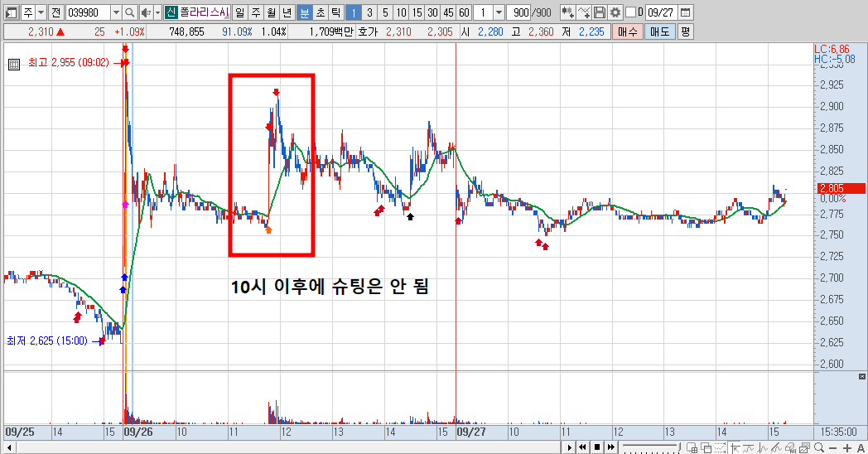Click the chart image capture icon
Image resolution: width=868 pixels, height=454 pixels.
click(x=805, y=447)
